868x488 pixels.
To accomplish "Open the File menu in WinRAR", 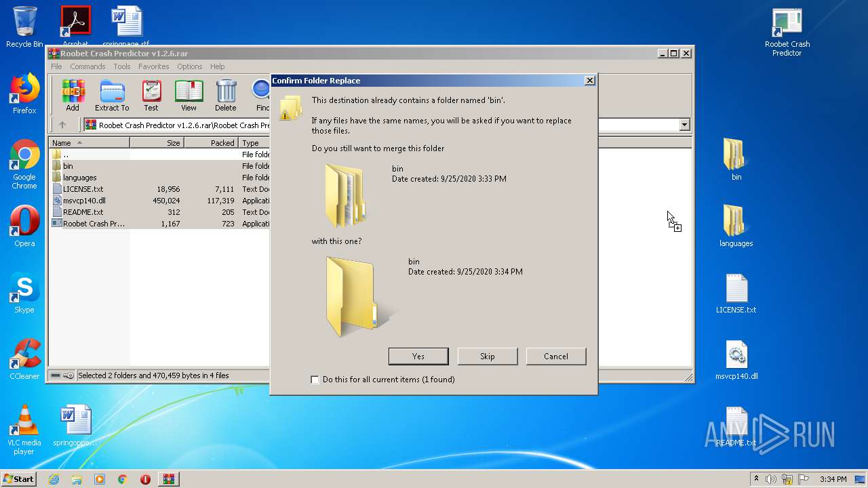I will point(56,66).
